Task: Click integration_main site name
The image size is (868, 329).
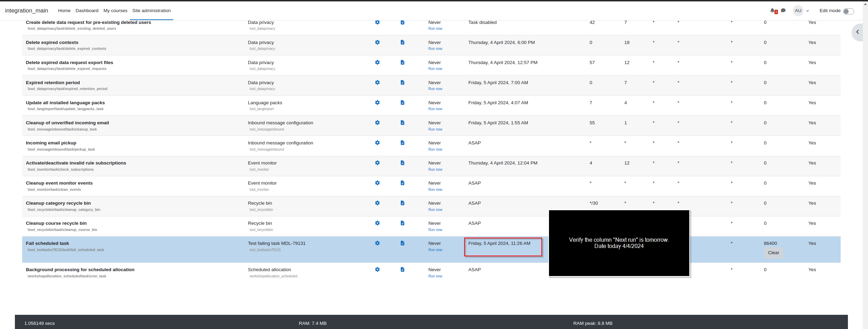Action: pos(27,11)
